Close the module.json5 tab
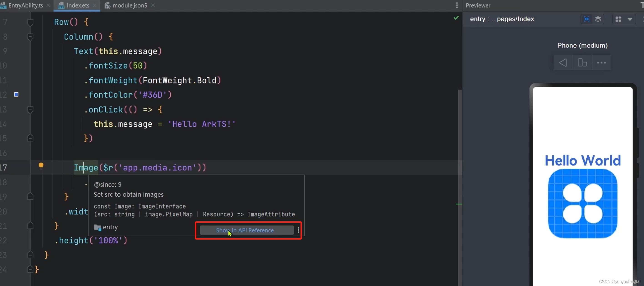 click(153, 5)
